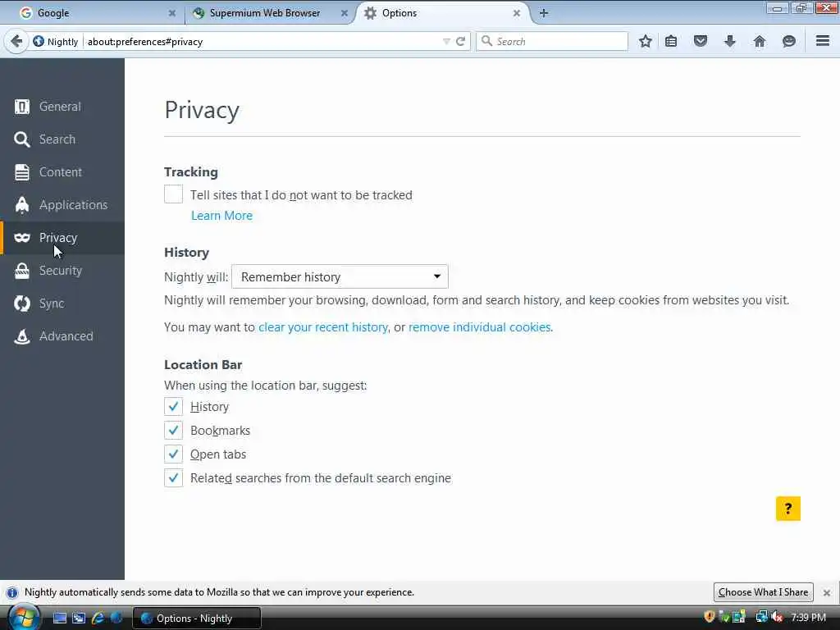Click Options - Nightly taskbar button
The image size is (840, 630).
(196, 619)
